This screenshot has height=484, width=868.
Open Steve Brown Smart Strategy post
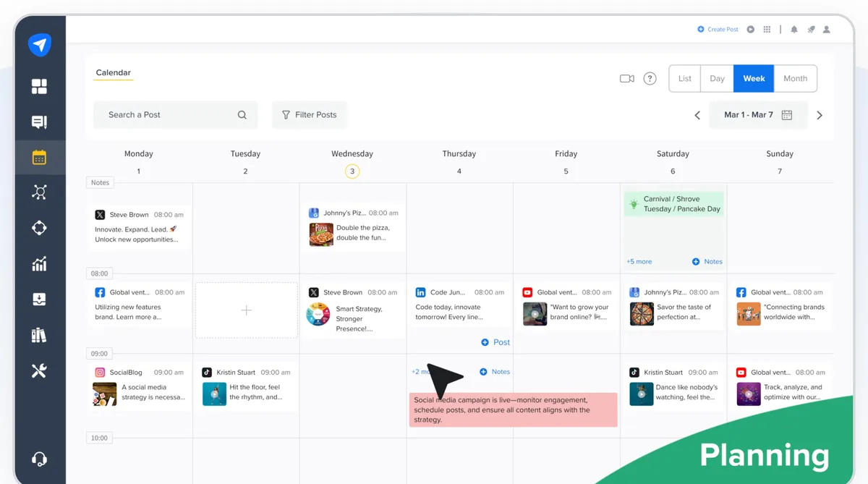tap(353, 310)
